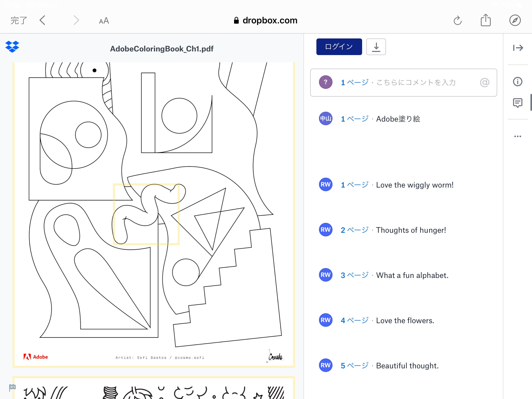Open the 'What a fun alphabet.' comment
The image size is (532, 399).
[x=412, y=275]
